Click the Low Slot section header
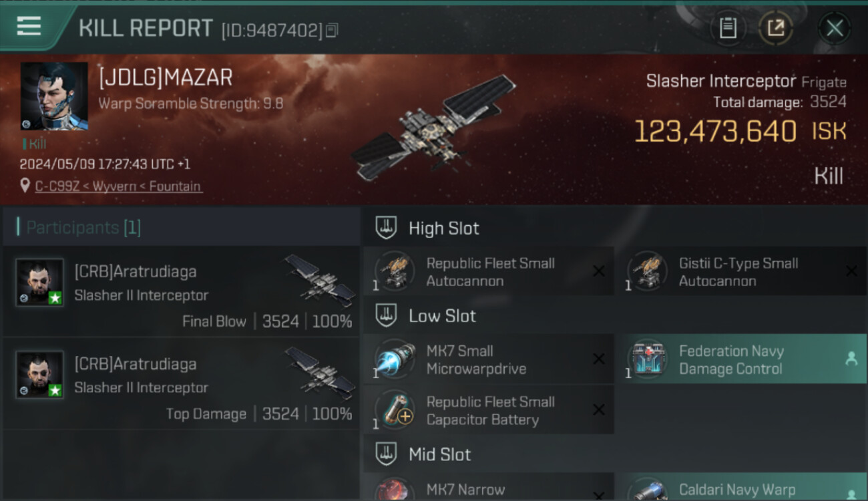 tap(614, 316)
